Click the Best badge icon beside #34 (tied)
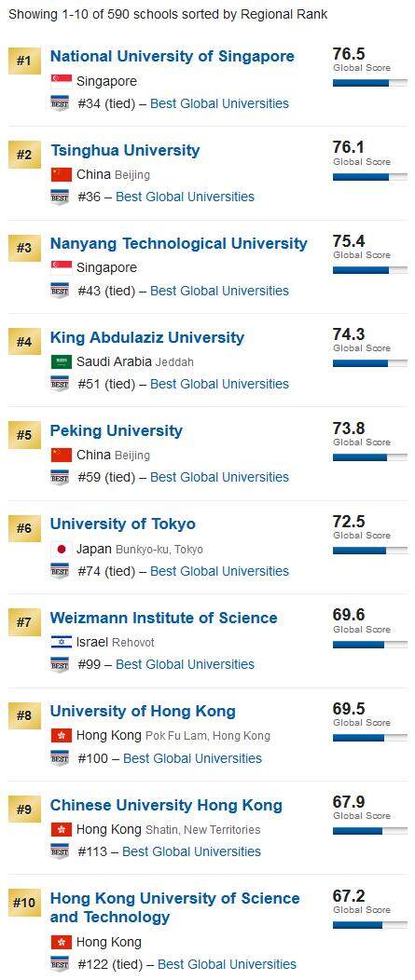Image resolution: width=415 pixels, height=980 pixels. (x=60, y=103)
